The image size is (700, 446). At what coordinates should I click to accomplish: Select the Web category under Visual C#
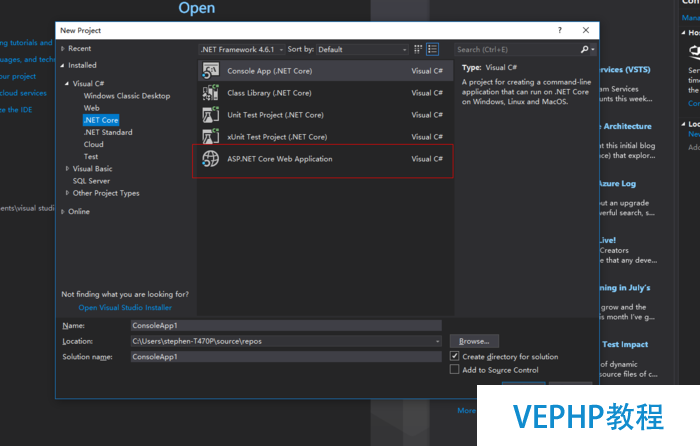pyautogui.click(x=92, y=108)
